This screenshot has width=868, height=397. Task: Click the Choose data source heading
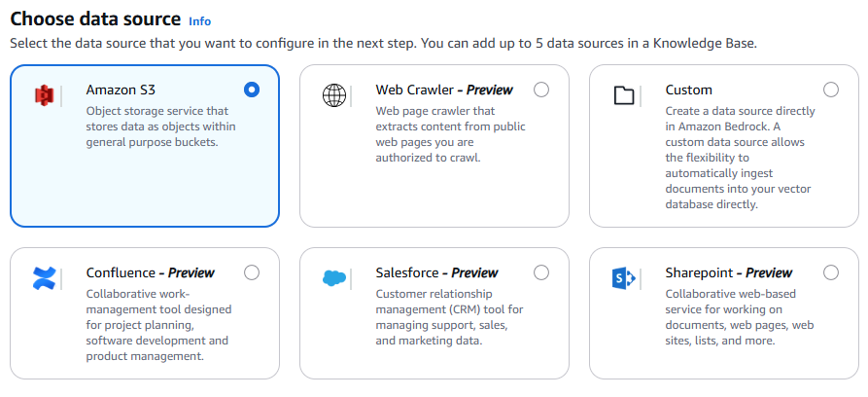(95, 18)
